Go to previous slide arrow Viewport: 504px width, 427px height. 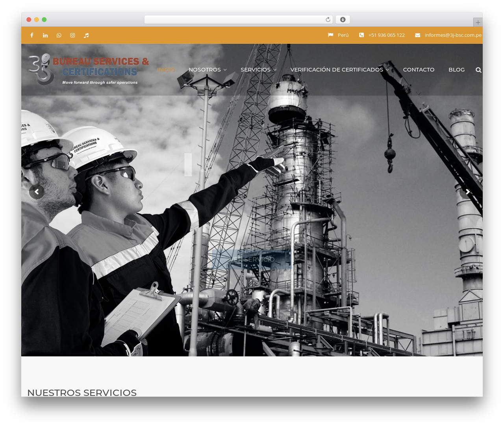[x=37, y=192]
